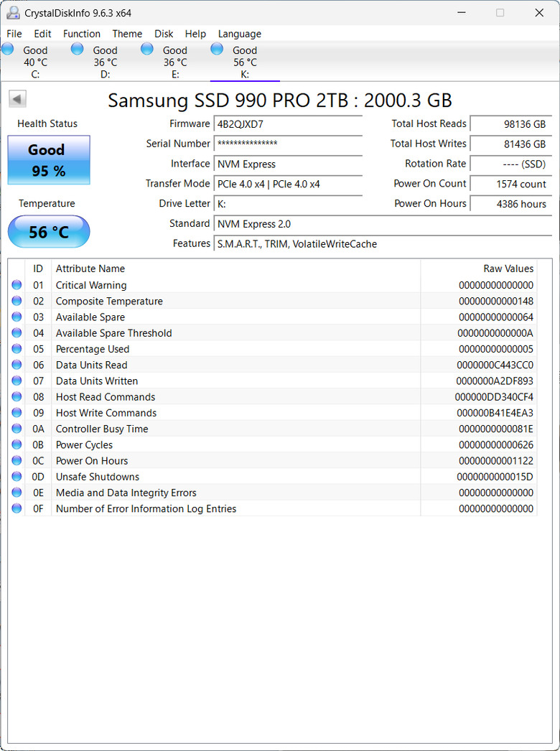Click raw value 0000000000081E
The height and width of the screenshot is (751, 560).
coord(496,429)
